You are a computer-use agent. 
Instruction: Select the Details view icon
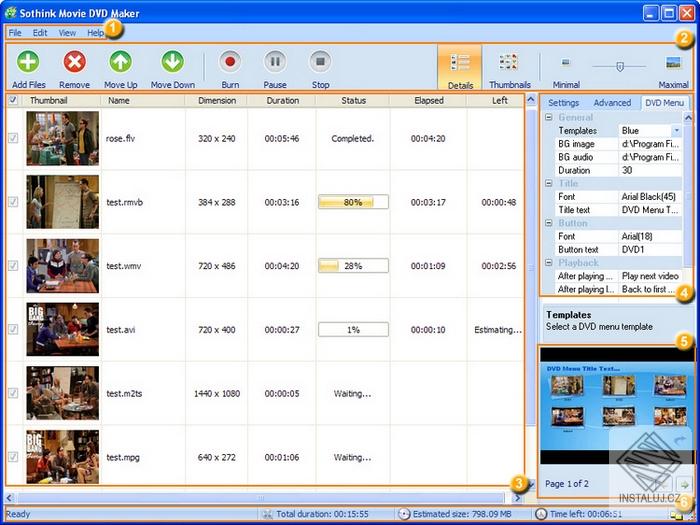click(x=460, y=63)
